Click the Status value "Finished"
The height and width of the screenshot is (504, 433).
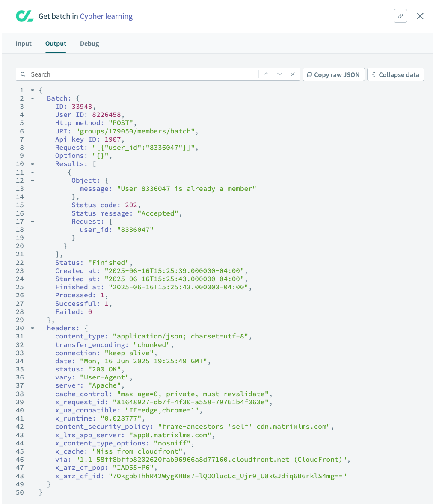[x=109, y=263]
